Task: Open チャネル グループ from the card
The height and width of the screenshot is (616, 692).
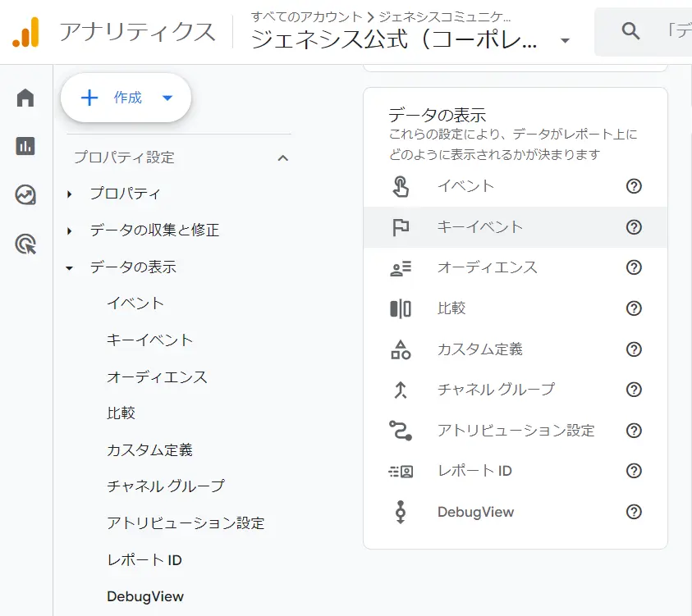Action: tap(496, 390)
